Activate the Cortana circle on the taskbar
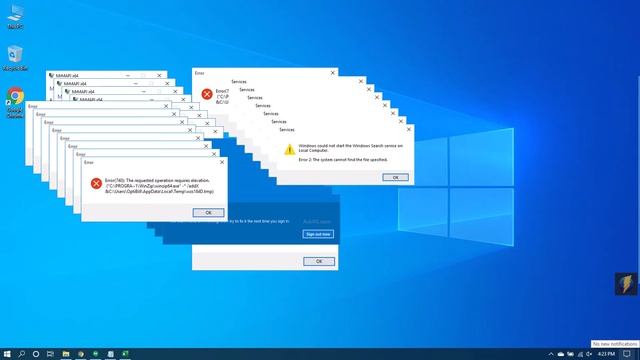The width and height of the screenshot is (640, 360). pos(36,354)
